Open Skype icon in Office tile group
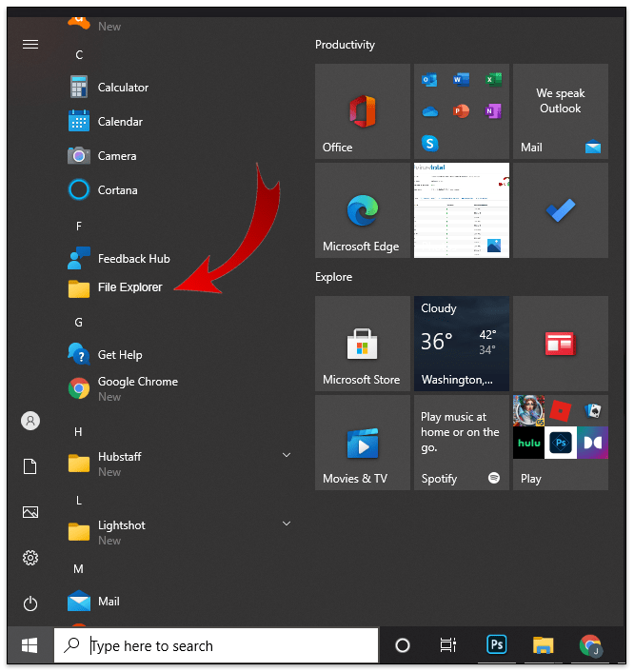Screen dimensions: 634x672 pyautogui.click(x=429, y=143)
